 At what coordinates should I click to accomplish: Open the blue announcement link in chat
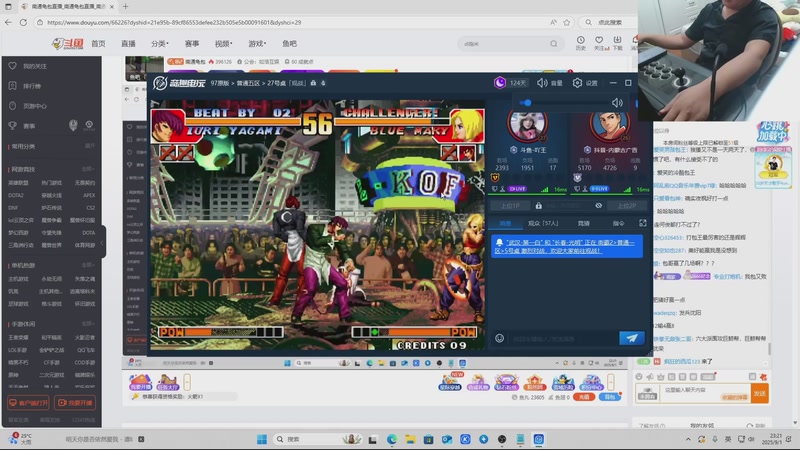pyautogui.click(x=565, y=246)
